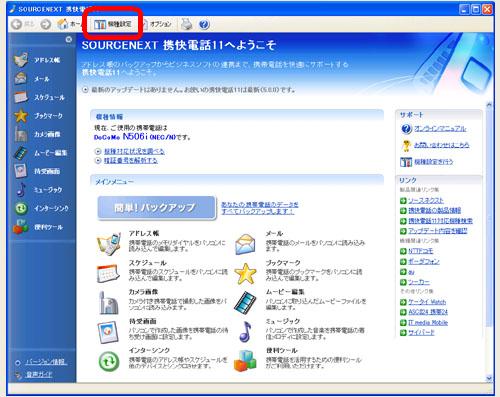Go to ホーム from the toolbar
The height and width of the screenshot is (397, 500).
point(69,24)
